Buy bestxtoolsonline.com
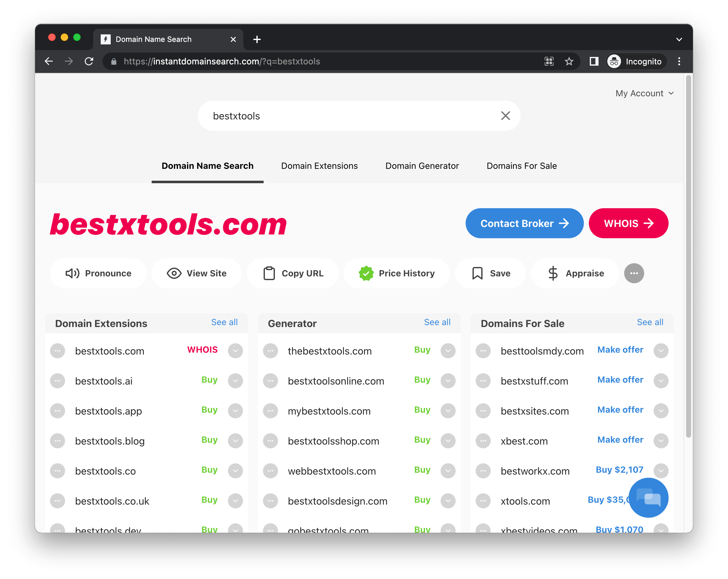Image resolution: width=728 pixels, height=579 pixels. point(422,380)
